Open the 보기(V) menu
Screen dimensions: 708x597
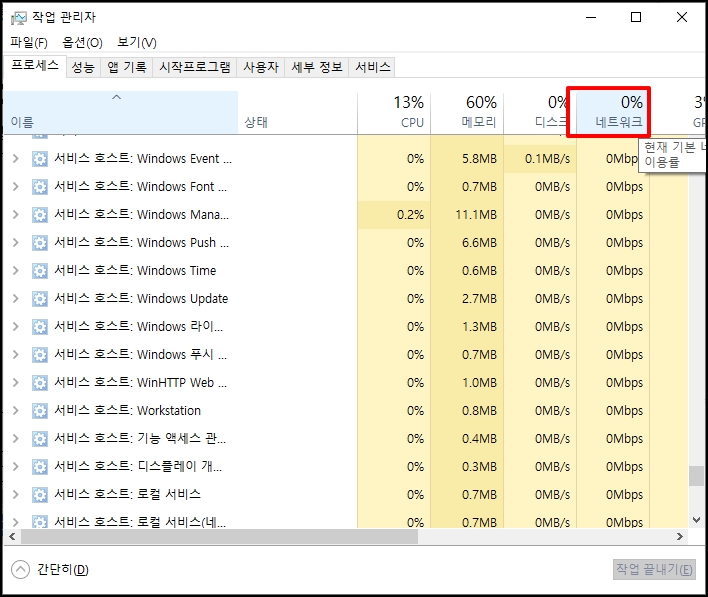coord(137,42)
